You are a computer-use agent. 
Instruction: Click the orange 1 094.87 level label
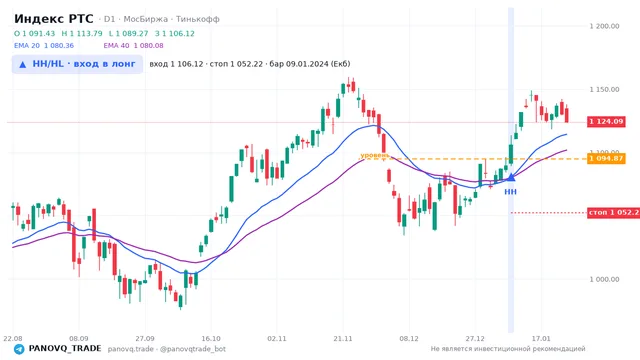click(x=606, y=158)
